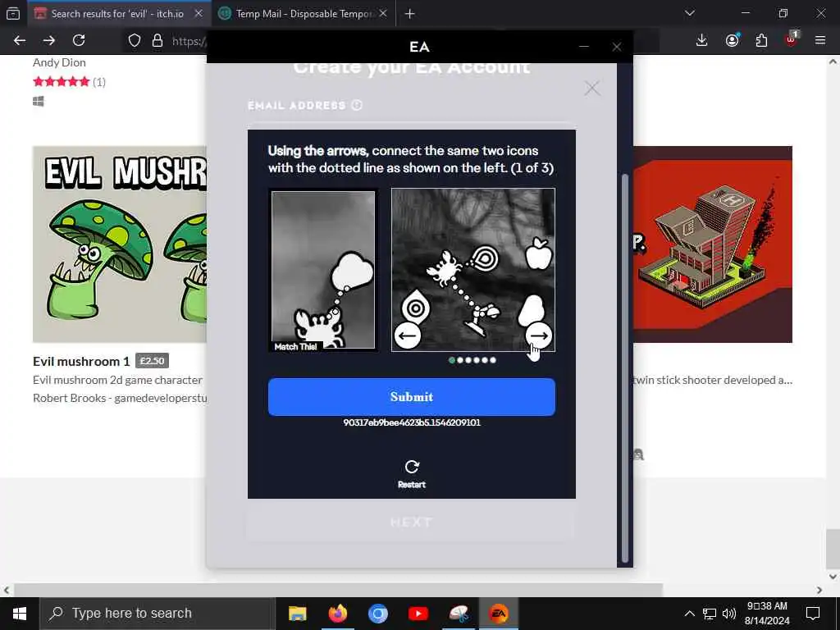The image size is (840, 630).
Task: Click the Evil Mushroom game thumbnail
Action: (x=120, y=244)
